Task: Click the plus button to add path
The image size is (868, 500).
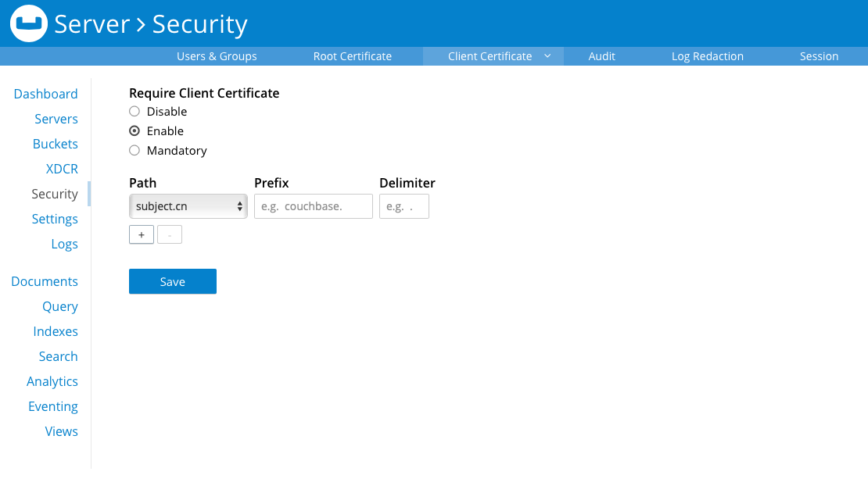Action: (142, 234)
